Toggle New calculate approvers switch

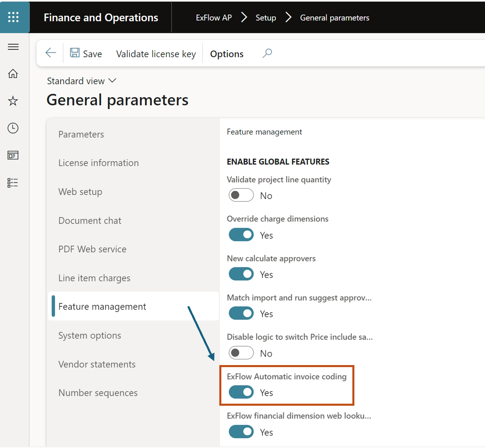tap(241, 274)
